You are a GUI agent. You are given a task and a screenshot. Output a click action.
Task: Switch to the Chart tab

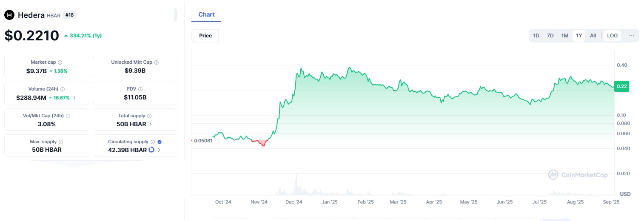coord(206,15)
